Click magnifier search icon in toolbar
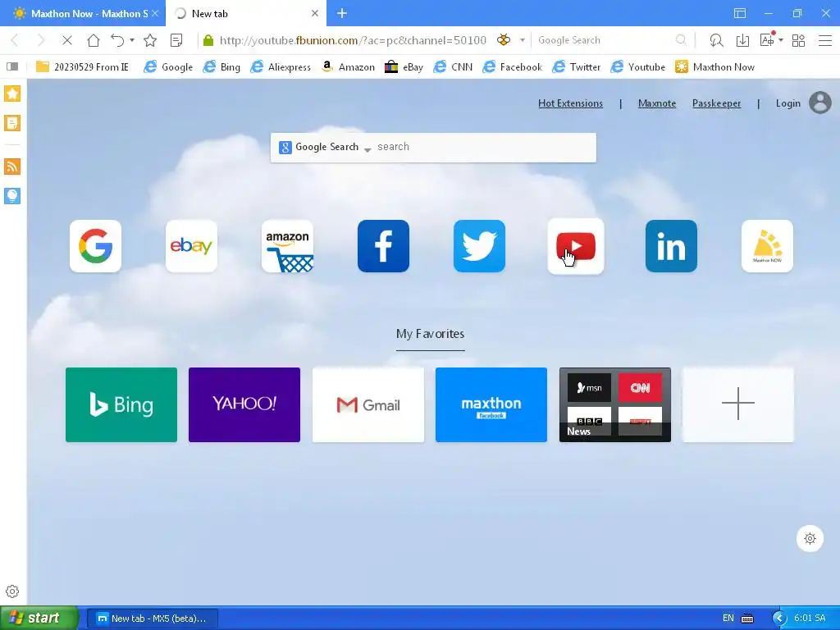The height and width of the screenshot is (630, 840). coord(681,40)
